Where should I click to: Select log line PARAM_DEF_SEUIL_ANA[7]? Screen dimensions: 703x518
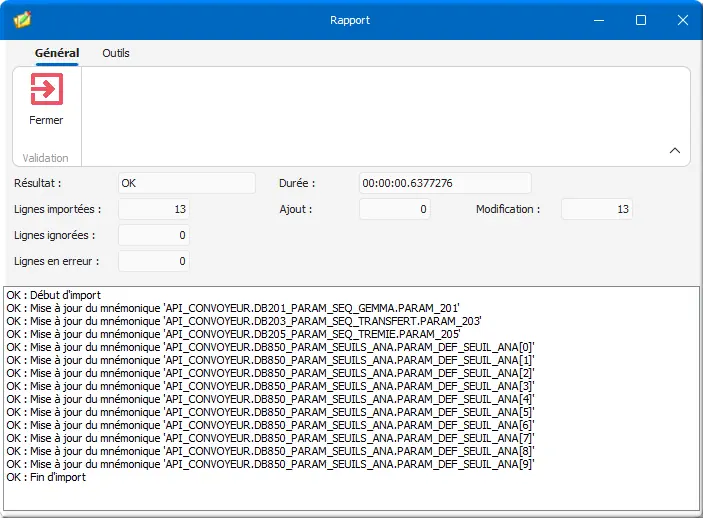pos(270,438)
